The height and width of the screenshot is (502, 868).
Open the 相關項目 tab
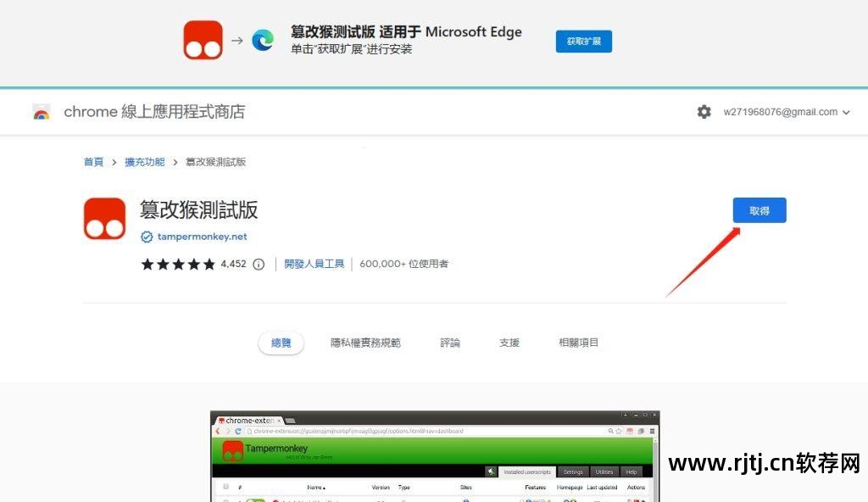point(578,343)
